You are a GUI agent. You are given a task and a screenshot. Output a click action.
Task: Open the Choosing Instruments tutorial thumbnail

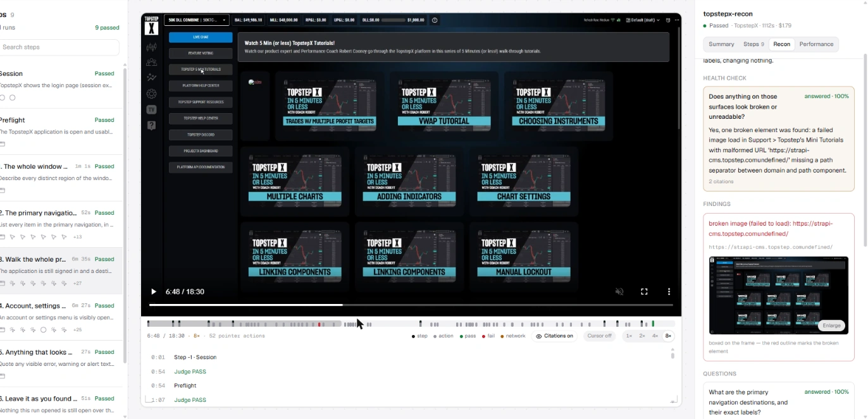[x=559, y=106]
